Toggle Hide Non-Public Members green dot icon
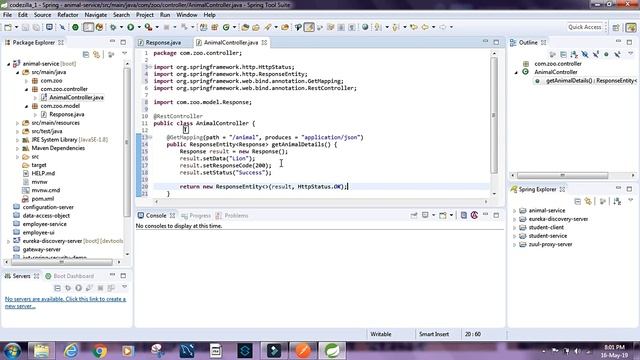Viewport: 640px width, 360px height. click(x=606, y=54)
